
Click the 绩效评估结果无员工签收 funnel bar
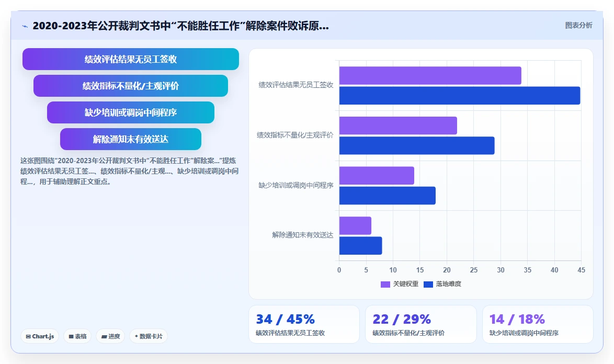coord(131,59)
